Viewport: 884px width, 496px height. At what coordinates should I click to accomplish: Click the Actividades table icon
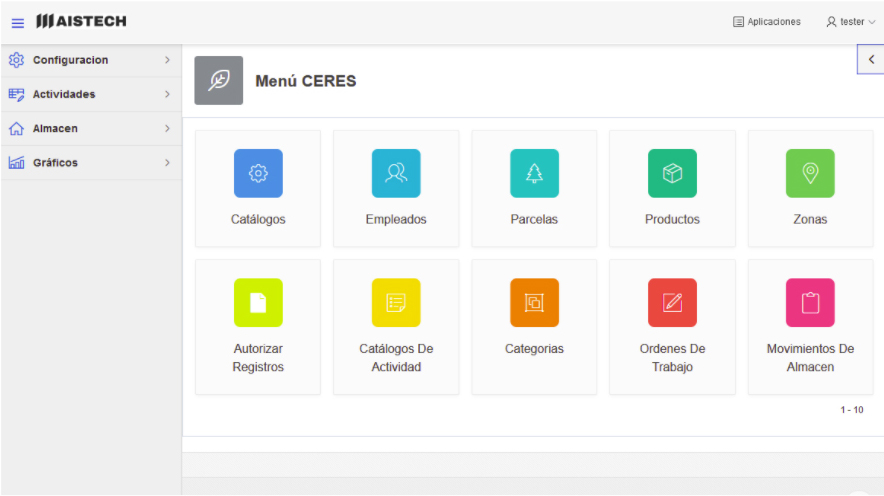pyautogui.click(x=16, y=94)
